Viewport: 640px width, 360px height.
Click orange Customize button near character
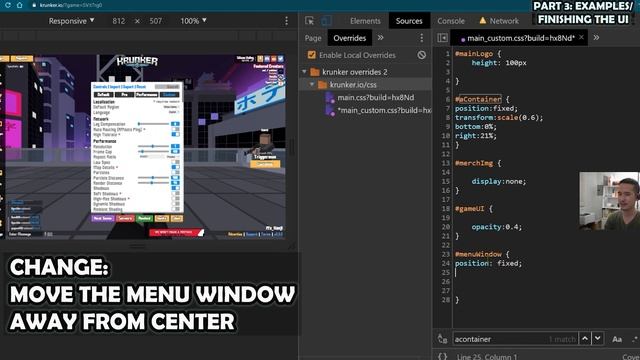pos(265,164)
